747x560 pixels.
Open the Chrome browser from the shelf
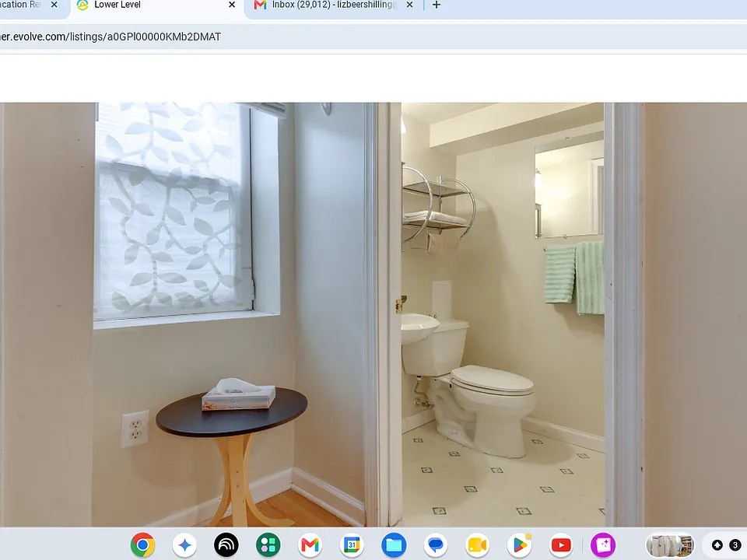pos(142,544)
